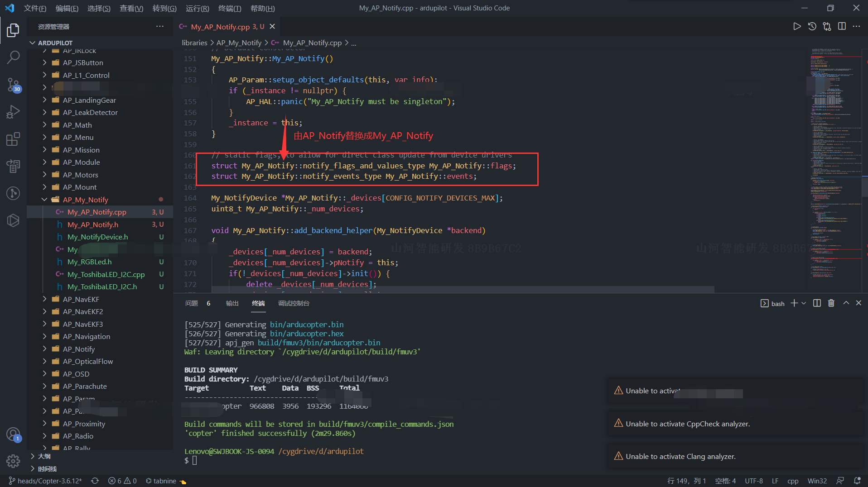Click Win32 configuration in status bar
This screenshot has height=487, width=868.
(x=817, y=481)
